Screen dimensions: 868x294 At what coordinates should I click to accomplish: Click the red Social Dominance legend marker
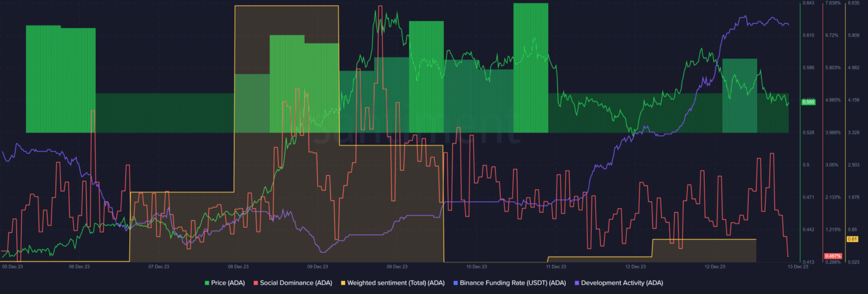pos(255,283)
